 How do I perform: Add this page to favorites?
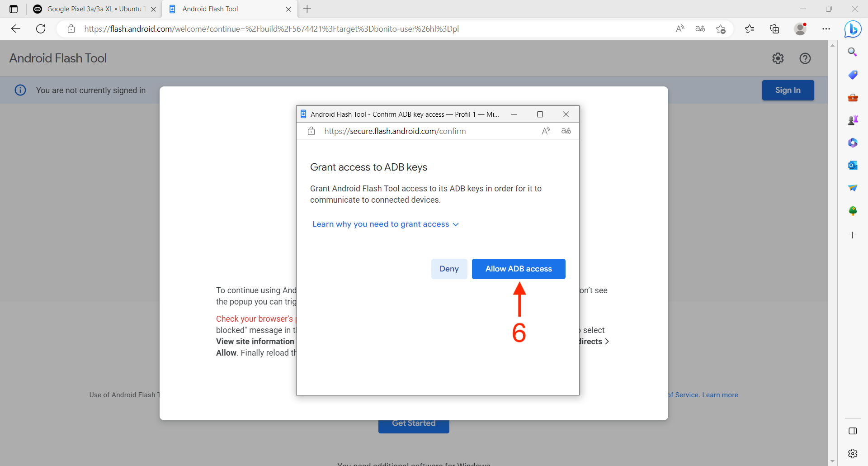tap(721, 29)
